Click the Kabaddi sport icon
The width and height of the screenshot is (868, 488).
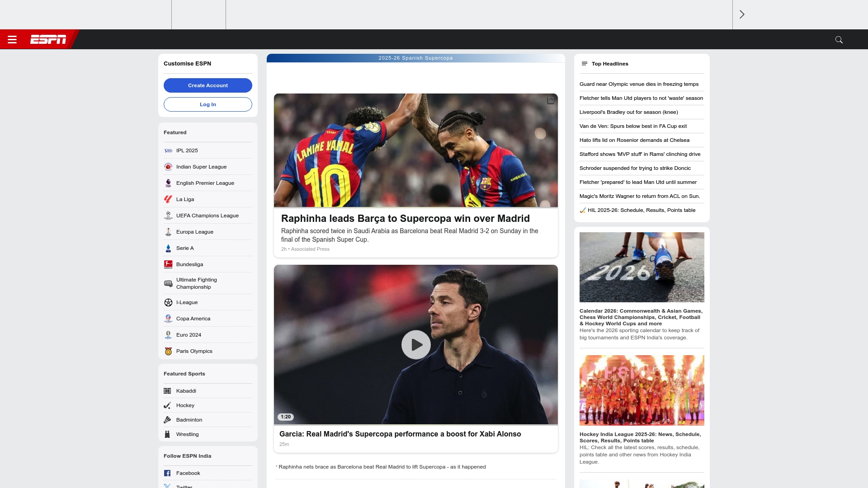[167, 391]
